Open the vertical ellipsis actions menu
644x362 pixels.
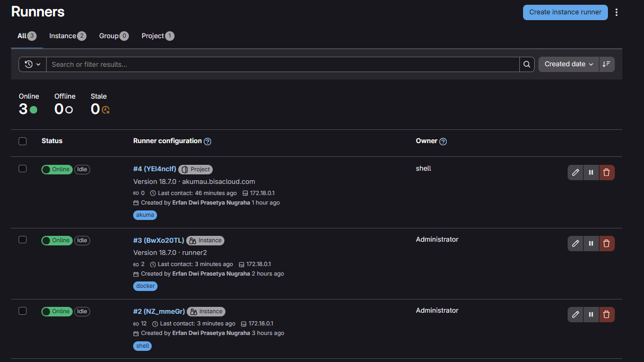point(616,12)
